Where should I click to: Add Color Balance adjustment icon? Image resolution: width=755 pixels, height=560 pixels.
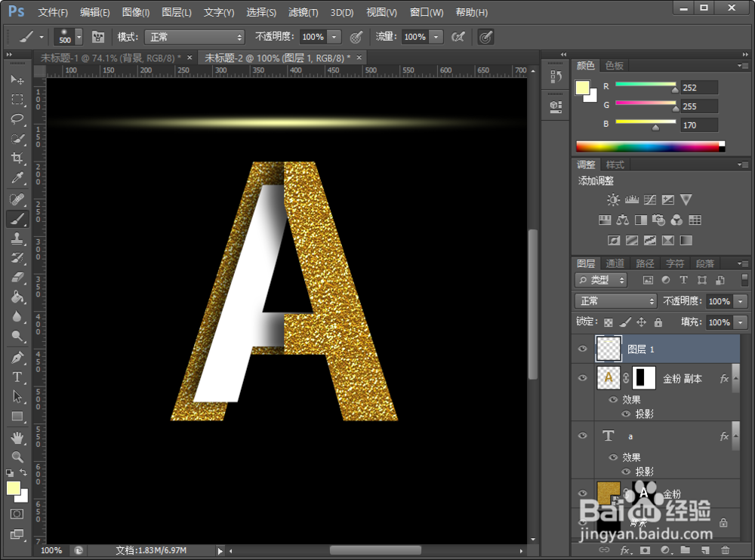pos(623,220)
